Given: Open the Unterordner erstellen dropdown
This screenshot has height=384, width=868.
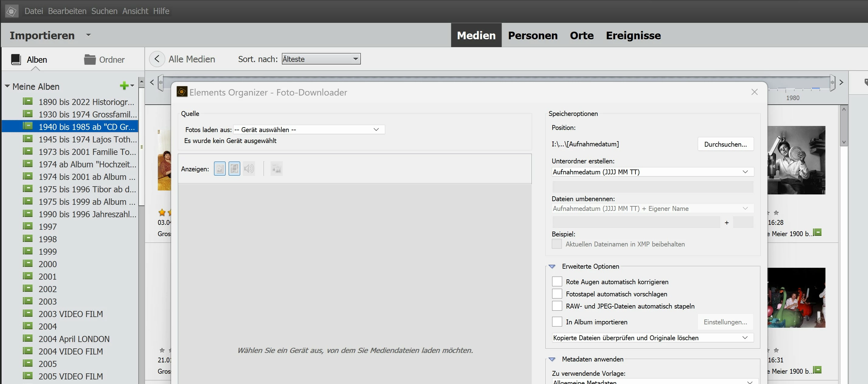Looking at the screenshot, I should pos(652,172).
